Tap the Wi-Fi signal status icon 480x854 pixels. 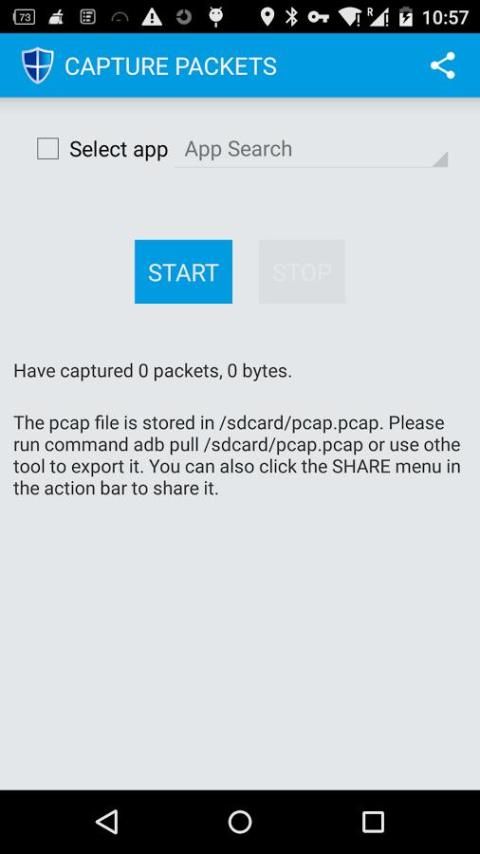[x=350, y=17]
